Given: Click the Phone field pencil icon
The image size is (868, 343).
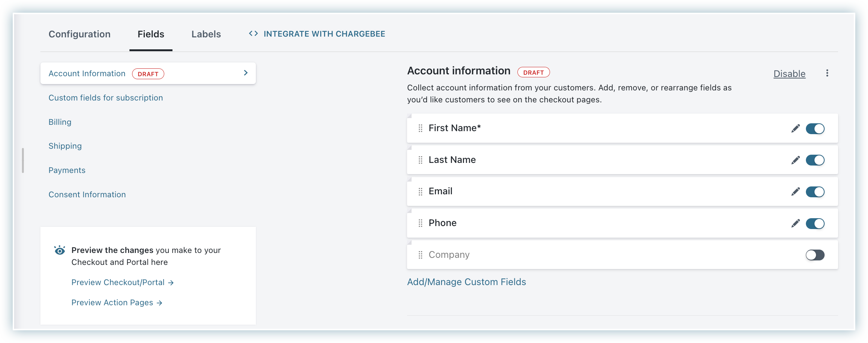Looking at the screenshot, I should (795, 223).
